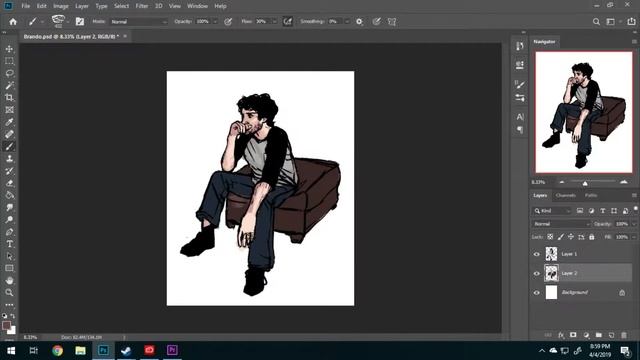This screenshot has height=360, width=640.
Task: Select the Crop tool
Action: (x=9, y=98)
